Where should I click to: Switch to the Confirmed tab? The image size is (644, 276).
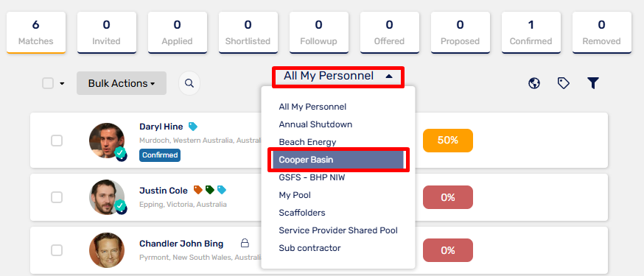pos(531,32)
